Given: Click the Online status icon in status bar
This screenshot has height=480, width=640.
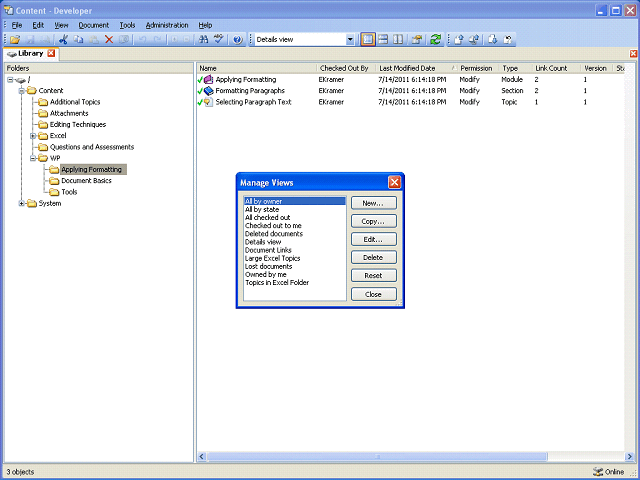Looking at the screenshot, I should [598, 472].
